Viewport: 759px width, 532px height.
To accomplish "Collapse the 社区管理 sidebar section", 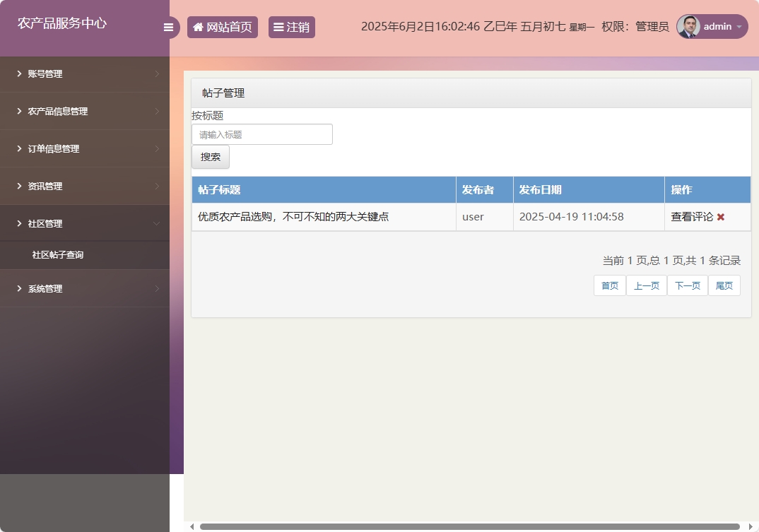I will [x=85, y=223].
